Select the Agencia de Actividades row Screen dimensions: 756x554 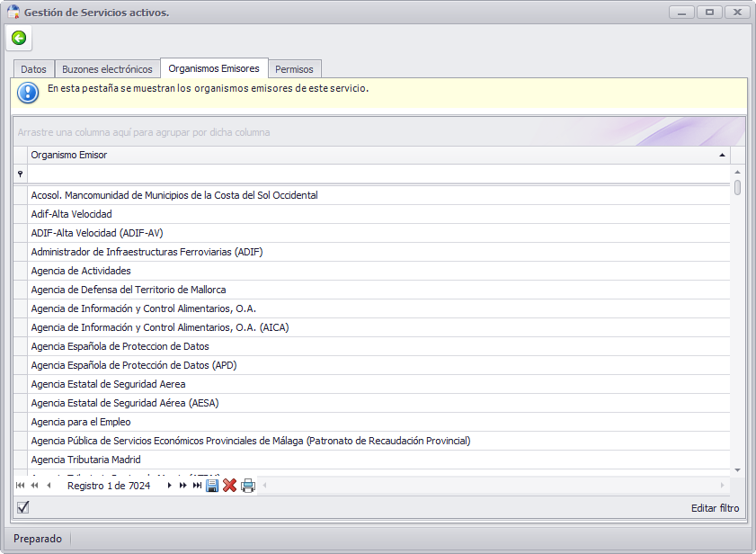click(x=379, y=271)
